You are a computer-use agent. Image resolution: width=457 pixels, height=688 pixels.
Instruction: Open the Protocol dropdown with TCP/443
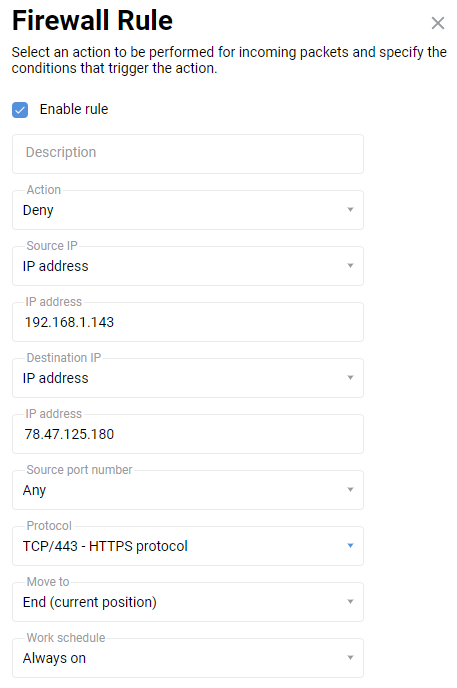[x=188, y=546]
